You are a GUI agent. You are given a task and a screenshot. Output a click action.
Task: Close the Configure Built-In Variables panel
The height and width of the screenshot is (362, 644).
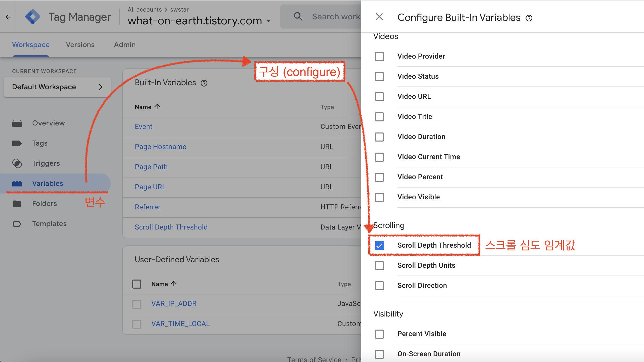click(379, 17)
